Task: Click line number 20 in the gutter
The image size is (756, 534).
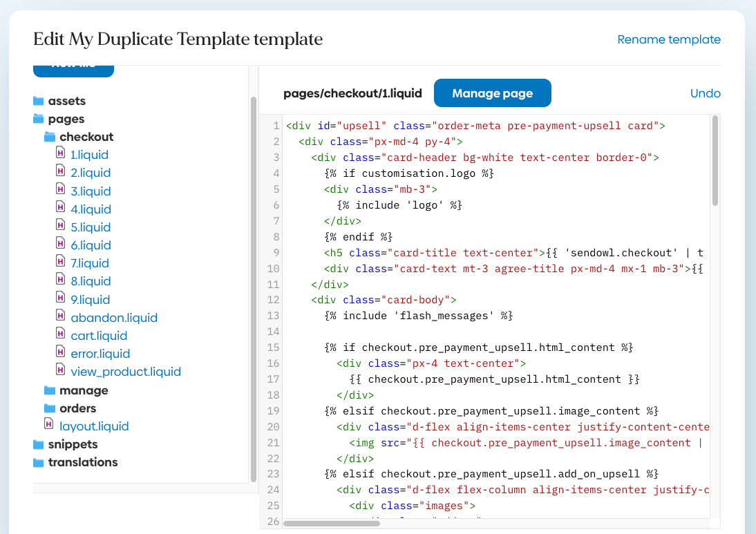Action: pyautogui.click(x=273, y=427)
